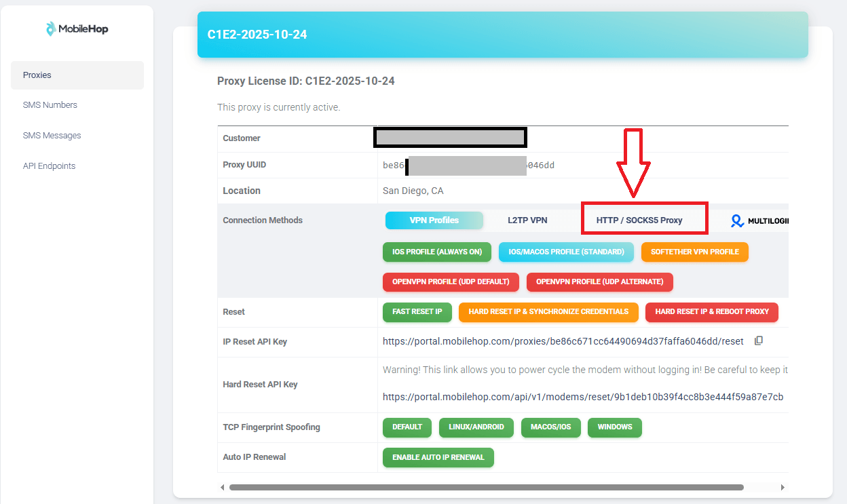Screen dimensions: 847x504
Task: Click the MobileHop logo
Action: click(x=77, y=28)
